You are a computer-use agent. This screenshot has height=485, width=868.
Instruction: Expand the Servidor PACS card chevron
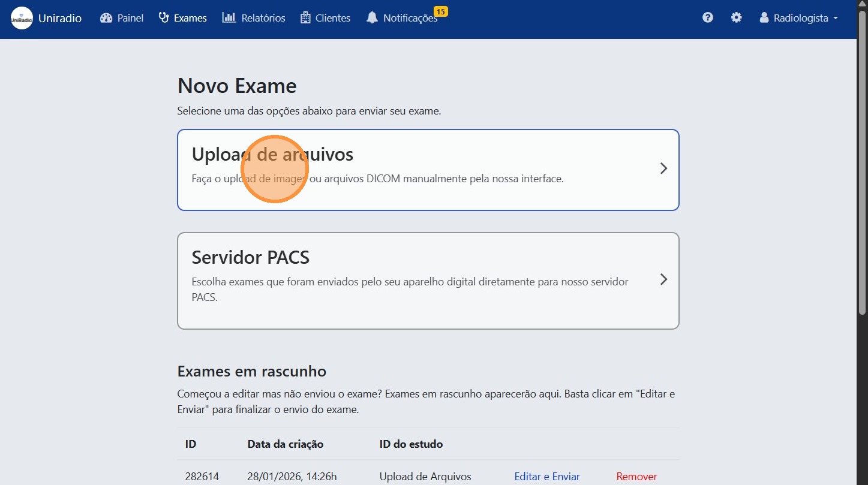(663, 279)
